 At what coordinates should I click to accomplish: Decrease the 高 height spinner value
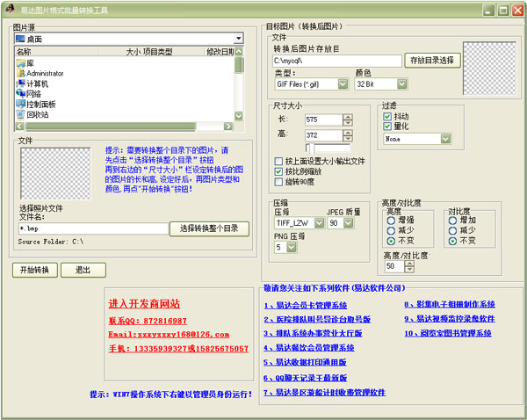coord(348,138)
